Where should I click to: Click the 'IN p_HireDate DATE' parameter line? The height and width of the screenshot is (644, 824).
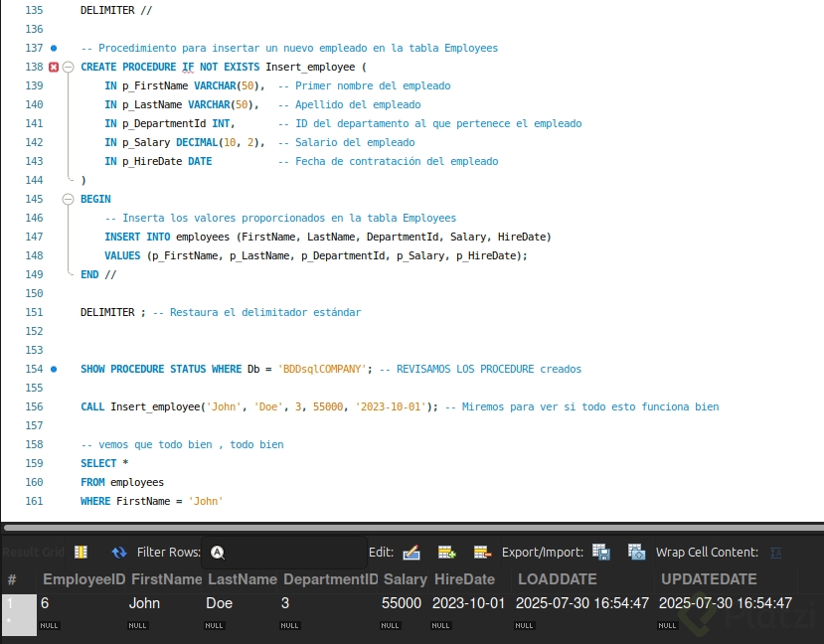pyautogui.click(x=158, y=161)
